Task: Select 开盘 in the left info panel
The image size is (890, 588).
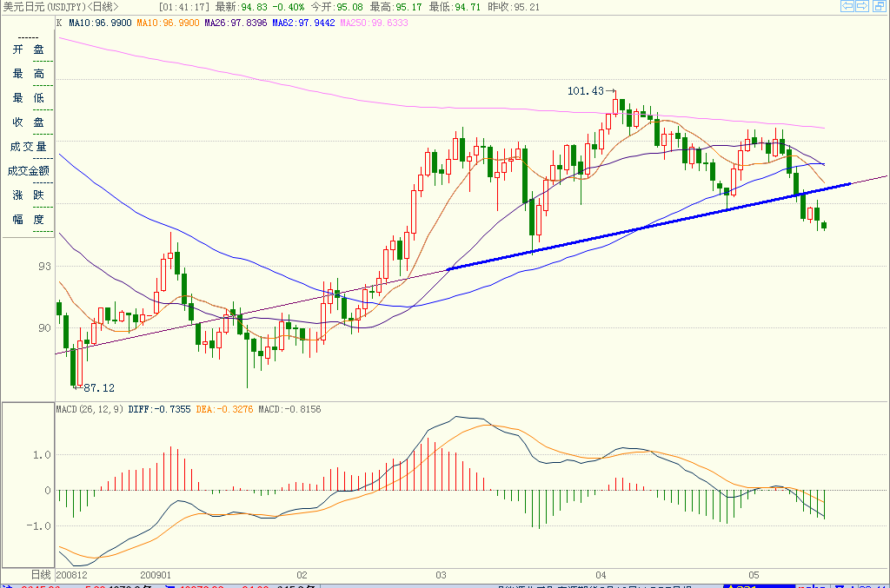Action: 29,50
